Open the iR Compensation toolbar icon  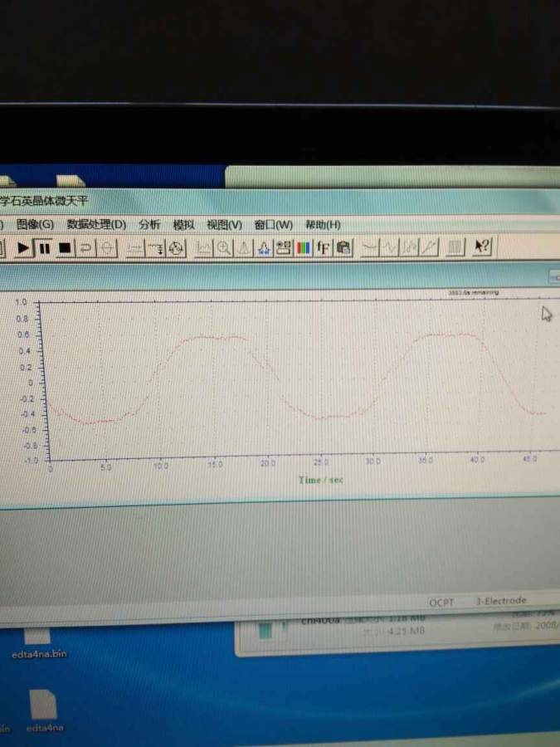coord(135,247)
